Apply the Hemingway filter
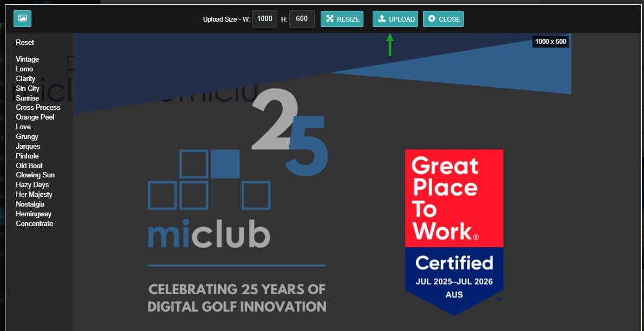Viewport: 644px width, 331px height. (x=34, y=214)
